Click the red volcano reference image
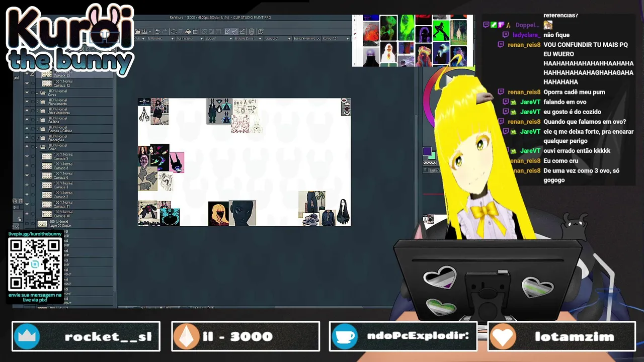The width and height of the screenshot is (644, 362). point(371,34)
